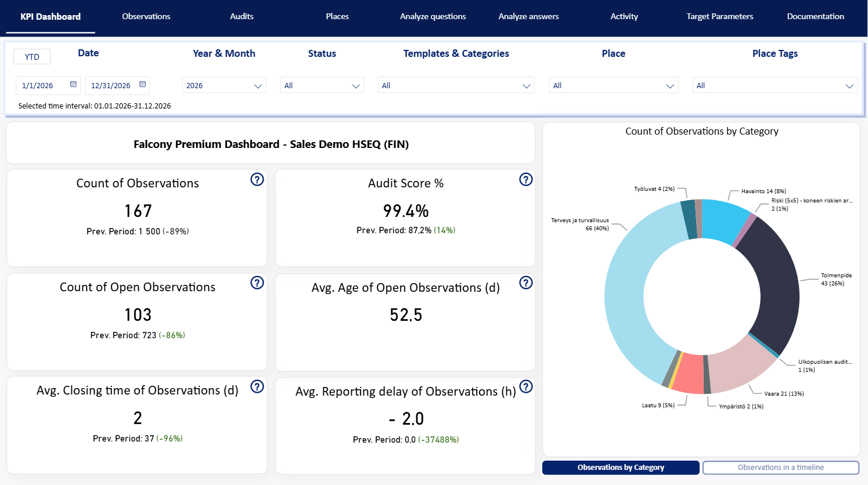Click help icon on Count of Observations card

tap(257, 179)
